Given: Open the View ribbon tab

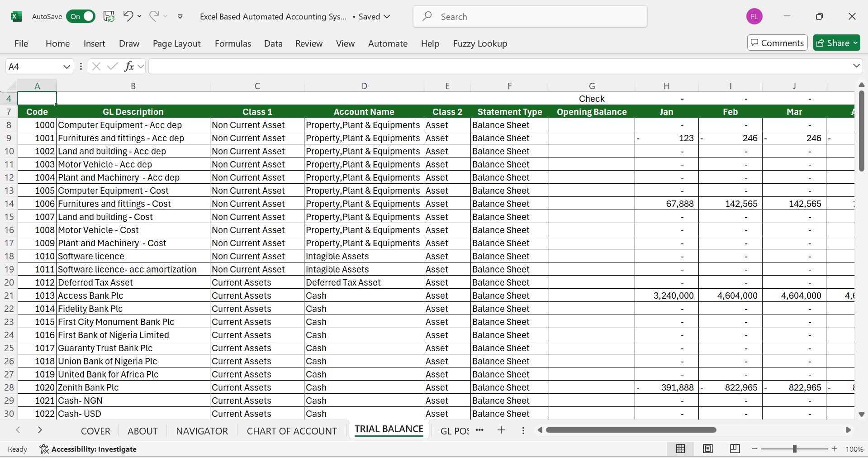Looking at the screenshot, I should pos(345,43).
